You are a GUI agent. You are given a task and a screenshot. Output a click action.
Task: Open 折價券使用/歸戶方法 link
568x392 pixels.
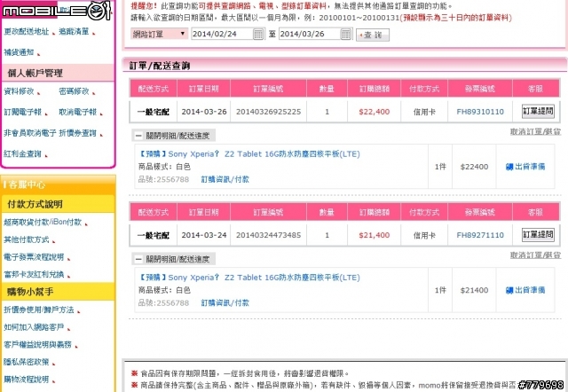[x=39, y=310]
